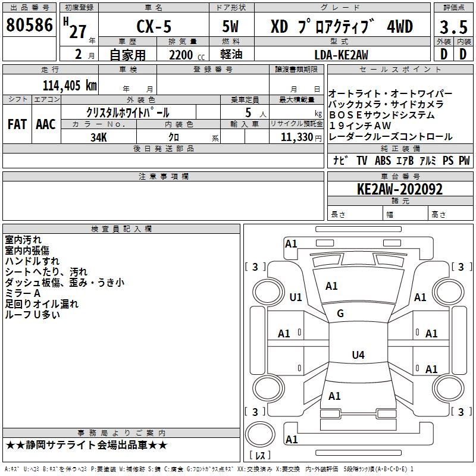The image size is (476, 476).
Task: Click inspector note 室内内張傷
Action: 27,250
